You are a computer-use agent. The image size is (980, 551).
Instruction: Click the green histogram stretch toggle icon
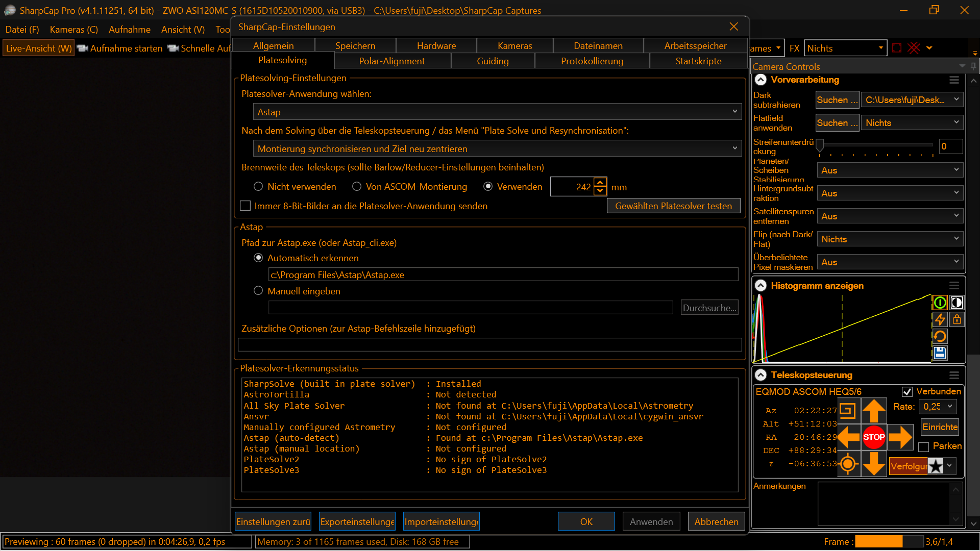[x=940, y=303]
